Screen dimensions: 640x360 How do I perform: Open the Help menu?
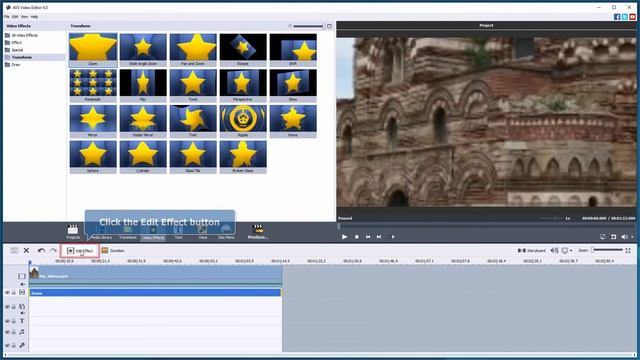tap(34, 17)
